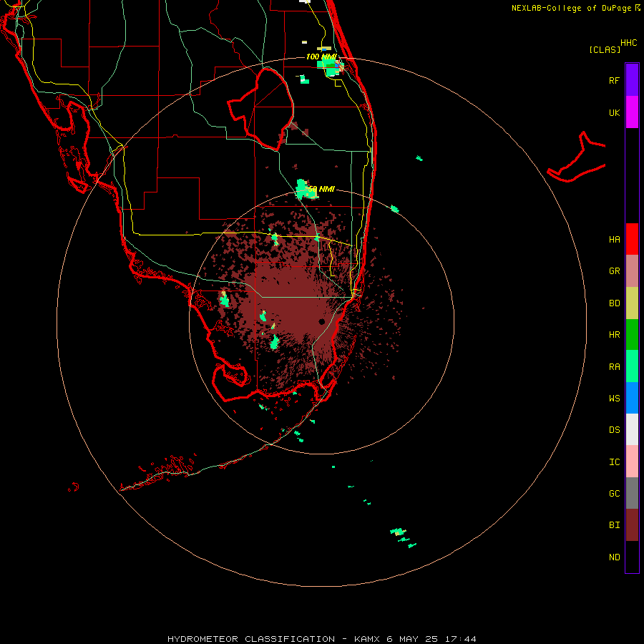The height and width of the screenshot is (644, 644).
Task: Click the BI legend label
Action: point(614,525)
